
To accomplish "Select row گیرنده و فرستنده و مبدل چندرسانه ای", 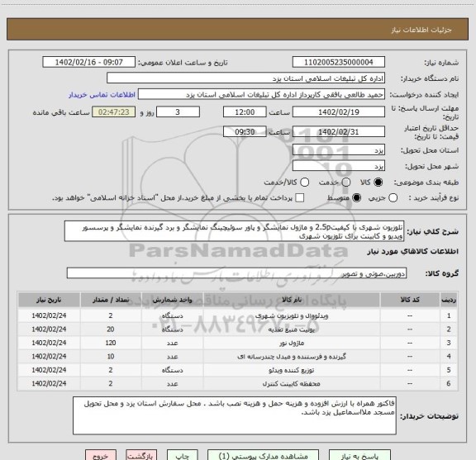I will (238, 357).
